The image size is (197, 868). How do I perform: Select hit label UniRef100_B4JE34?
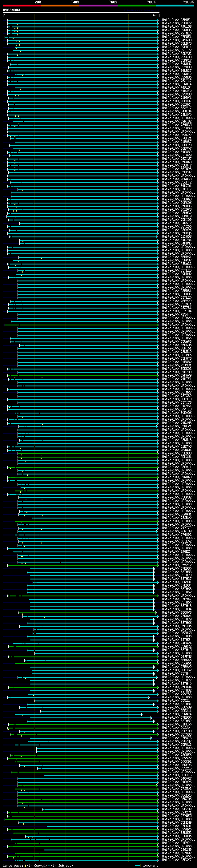[x=177, y=111]
